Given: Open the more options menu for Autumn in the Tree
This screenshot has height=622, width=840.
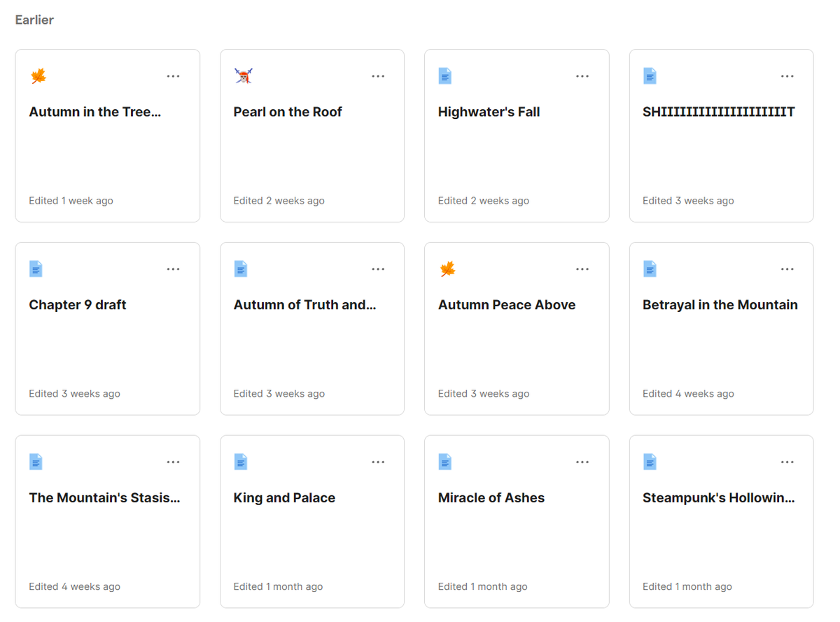Looking at the screenshot, I should click(173, 76).
